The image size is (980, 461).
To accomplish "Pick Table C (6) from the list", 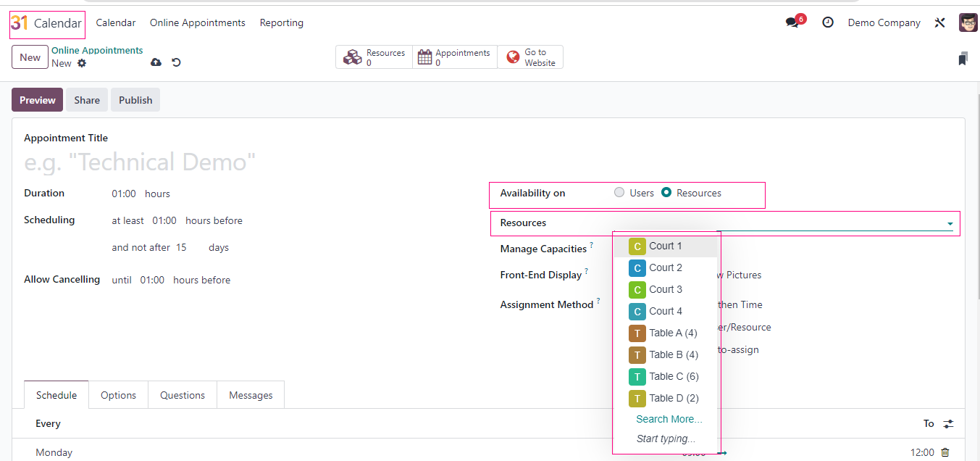I will (673, 376).
